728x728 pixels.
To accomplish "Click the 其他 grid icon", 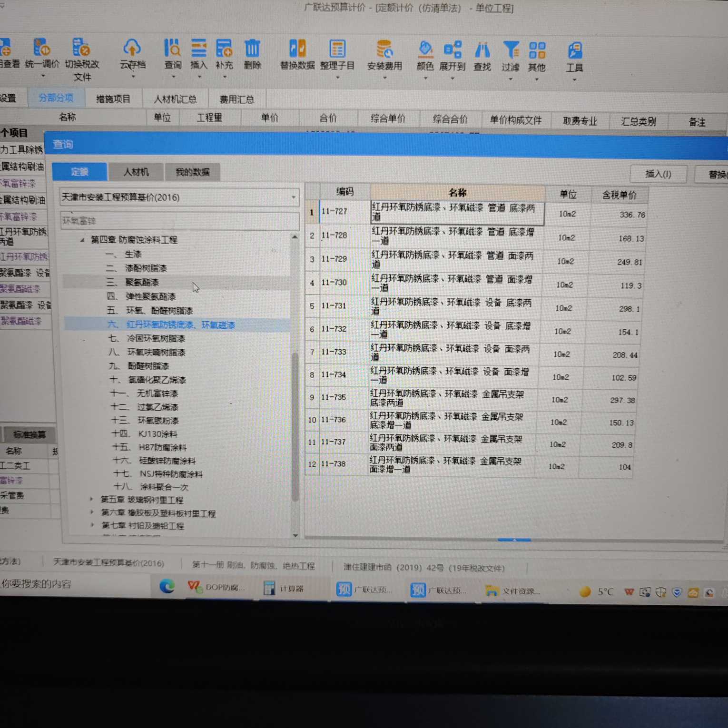I will pos(537,50).
